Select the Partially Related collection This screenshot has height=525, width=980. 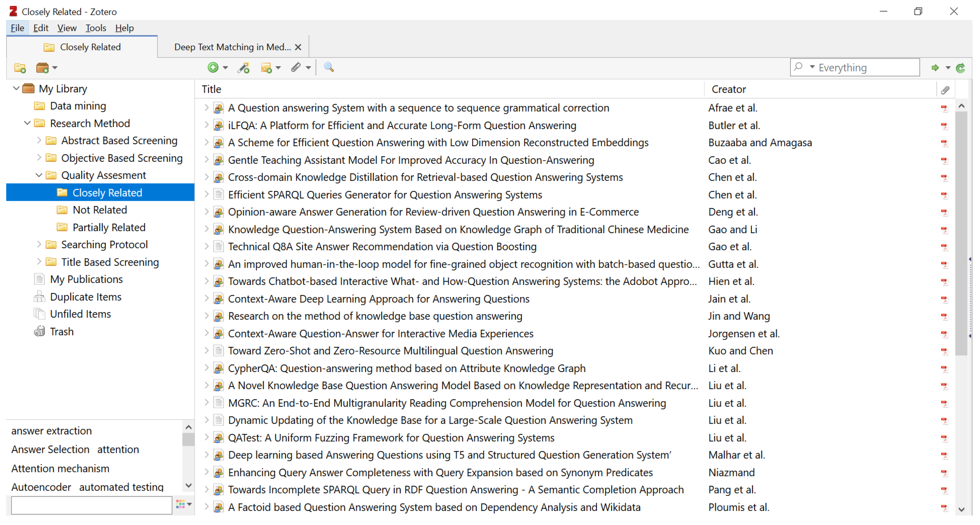[109, 227]
